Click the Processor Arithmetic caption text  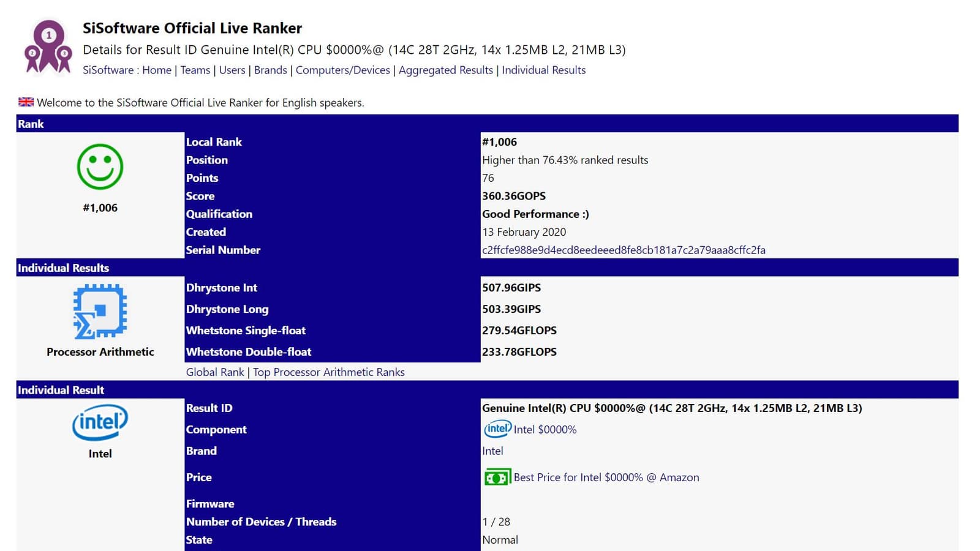[x=100, y=352]
